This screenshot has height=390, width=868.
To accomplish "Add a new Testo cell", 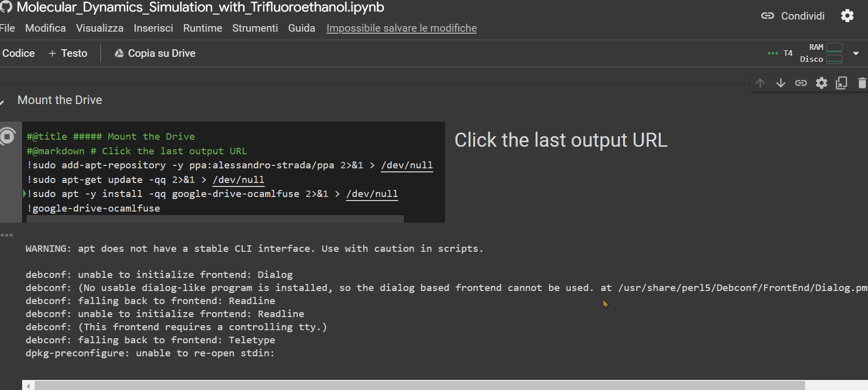I will point(68,53).
